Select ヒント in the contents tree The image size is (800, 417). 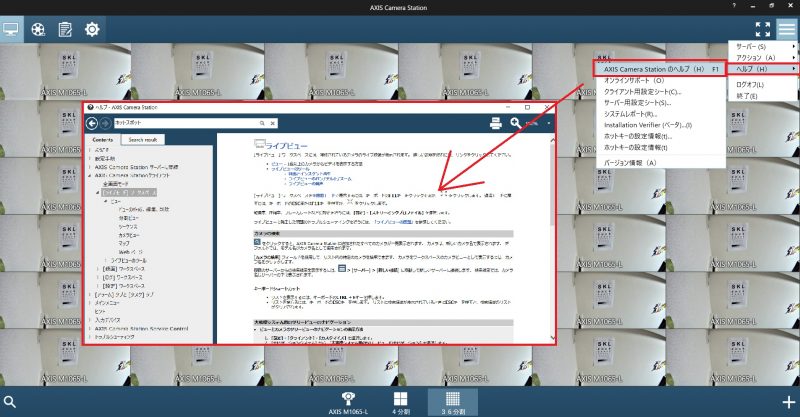click(x=100, y=311)
